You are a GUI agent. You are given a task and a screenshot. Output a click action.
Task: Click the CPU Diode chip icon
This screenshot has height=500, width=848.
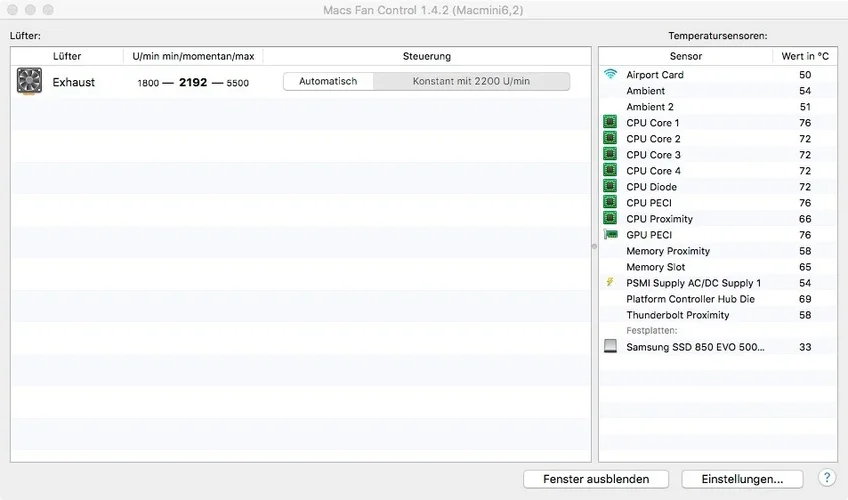point(610,186)
